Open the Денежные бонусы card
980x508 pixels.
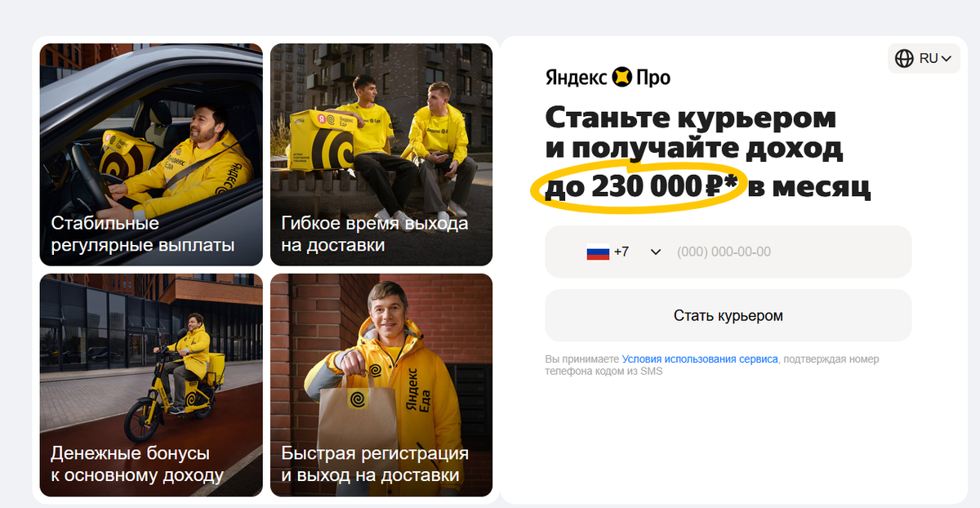[x=151, y=385]
